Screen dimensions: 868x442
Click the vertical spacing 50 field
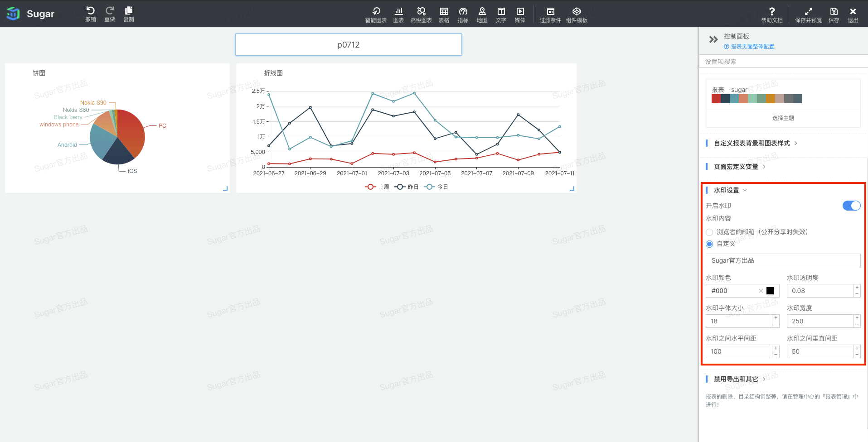[820, 351]
